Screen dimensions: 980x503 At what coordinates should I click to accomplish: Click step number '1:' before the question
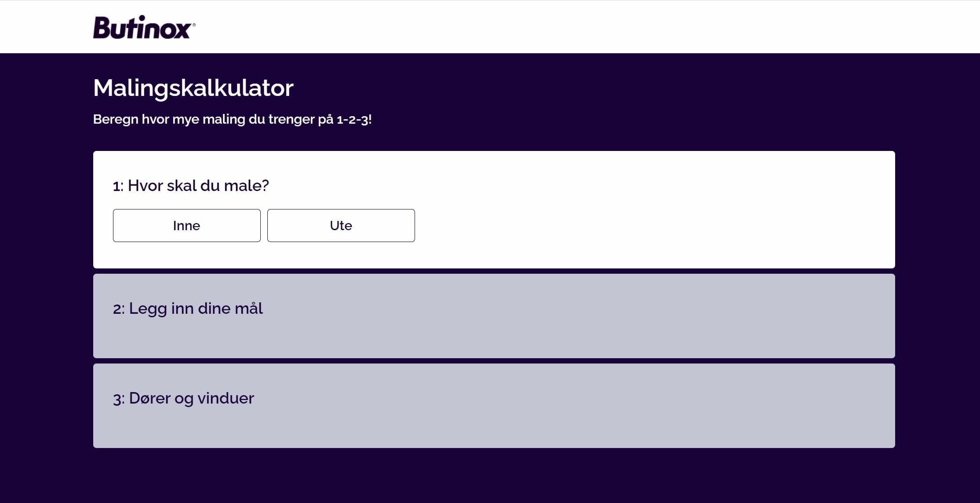(x=118, y=186)
